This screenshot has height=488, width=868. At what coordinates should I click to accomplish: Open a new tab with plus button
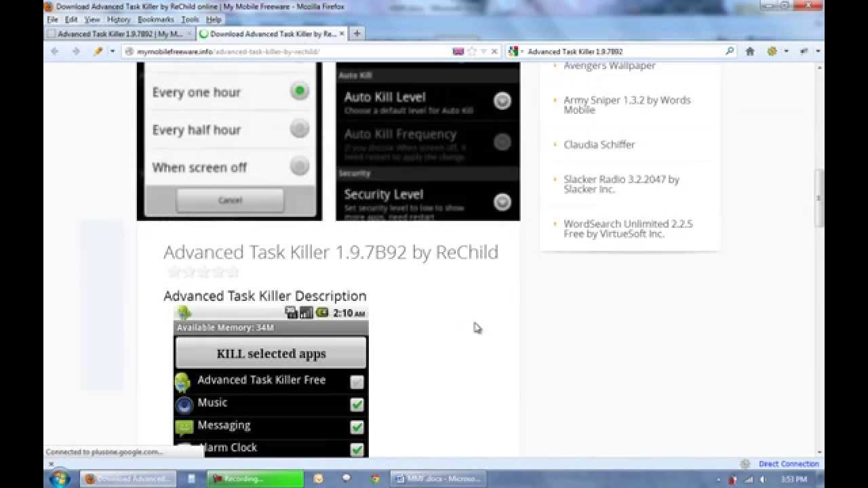357,33
